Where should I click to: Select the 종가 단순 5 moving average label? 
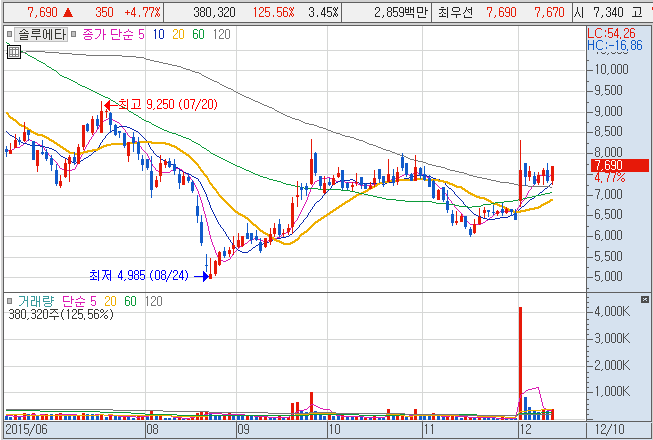click(114, 35)
